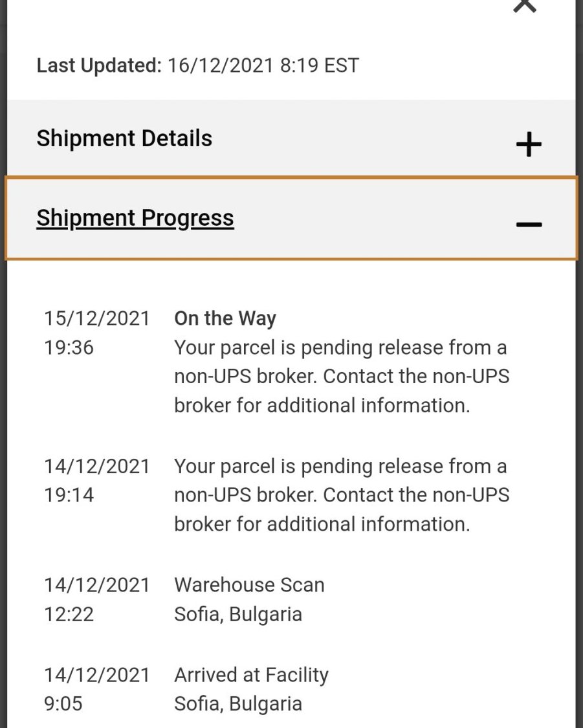Viewport: 583px width, 728px height.
Task: Collapse the underlined Shipment Progress heading
Action: pos(135,218)
